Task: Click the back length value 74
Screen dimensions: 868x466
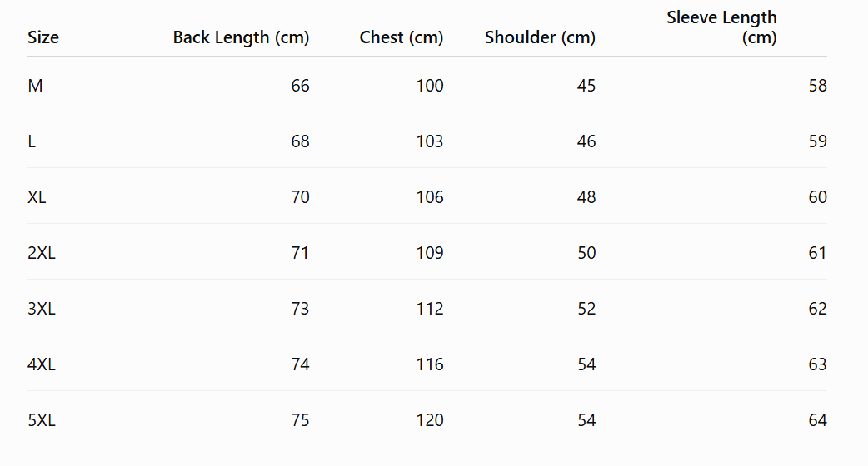Action: (300, 364)
